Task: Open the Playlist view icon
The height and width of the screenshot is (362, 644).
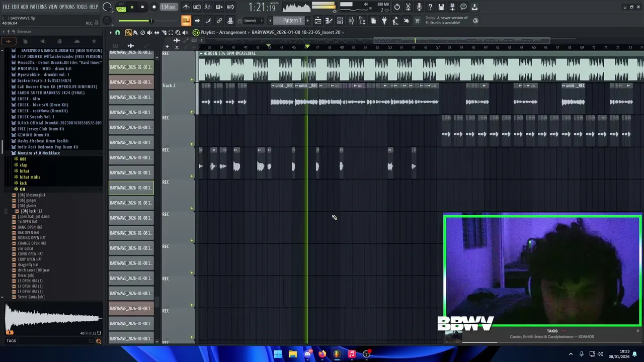Action: [318, 21]
